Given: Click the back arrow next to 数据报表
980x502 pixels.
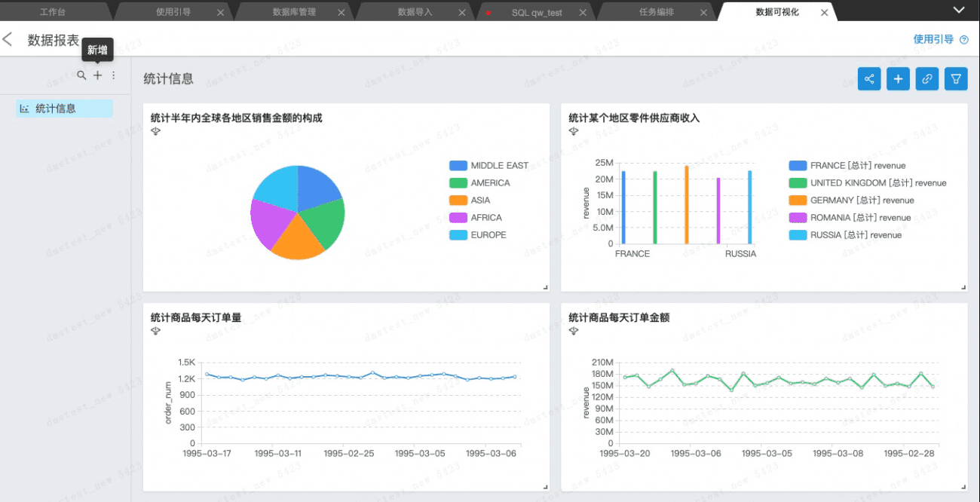Looking at the screenshot, I should [x=9, y=39].
